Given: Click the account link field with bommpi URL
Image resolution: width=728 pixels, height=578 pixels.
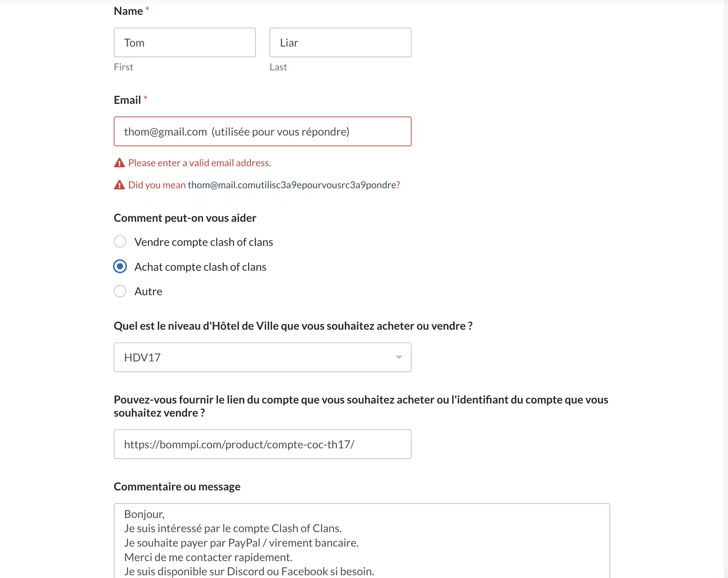Looking at the screenshot, I should 263,444.
